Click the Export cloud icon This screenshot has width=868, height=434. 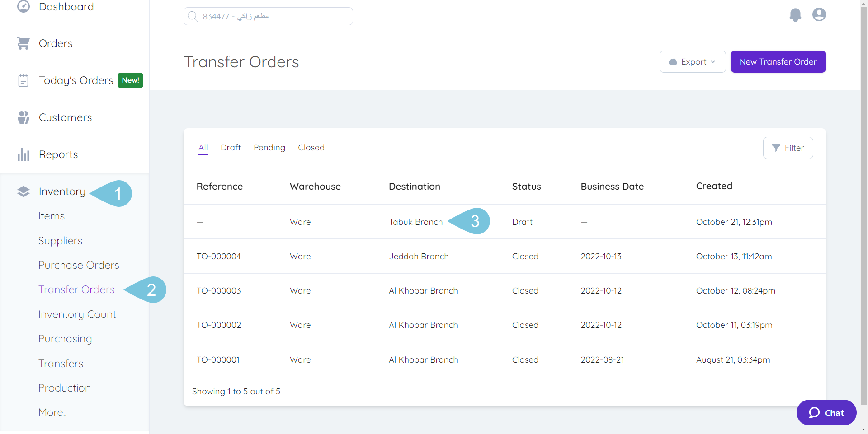(673, 61)
